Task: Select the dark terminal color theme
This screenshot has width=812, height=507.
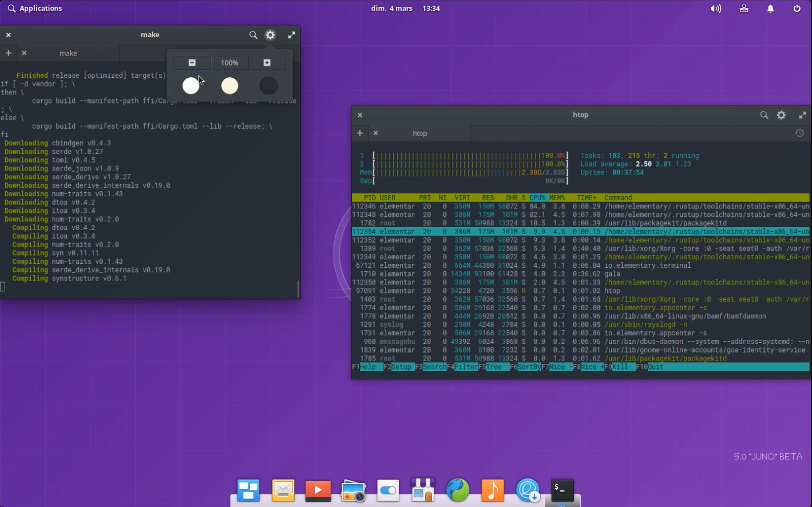Action: [268, 85]
